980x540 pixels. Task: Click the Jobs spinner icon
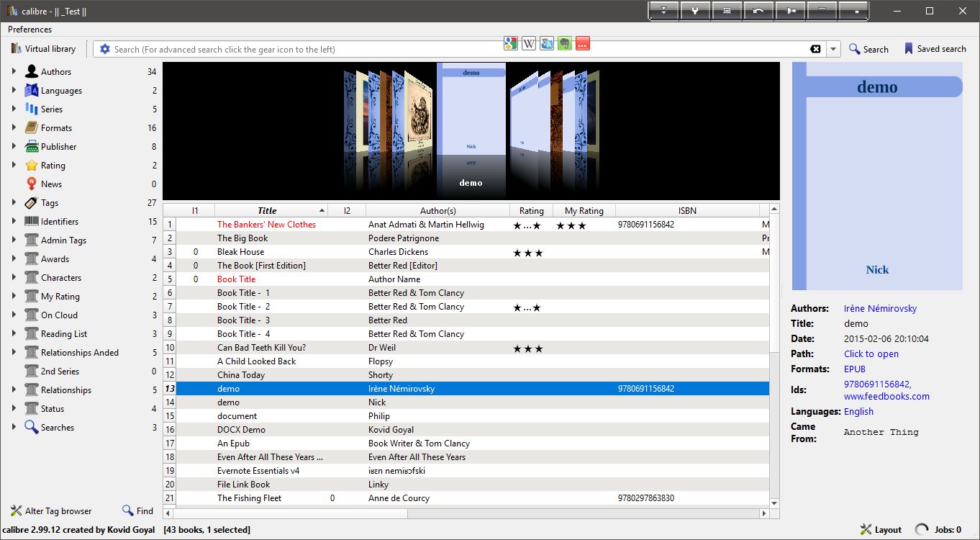922,529
